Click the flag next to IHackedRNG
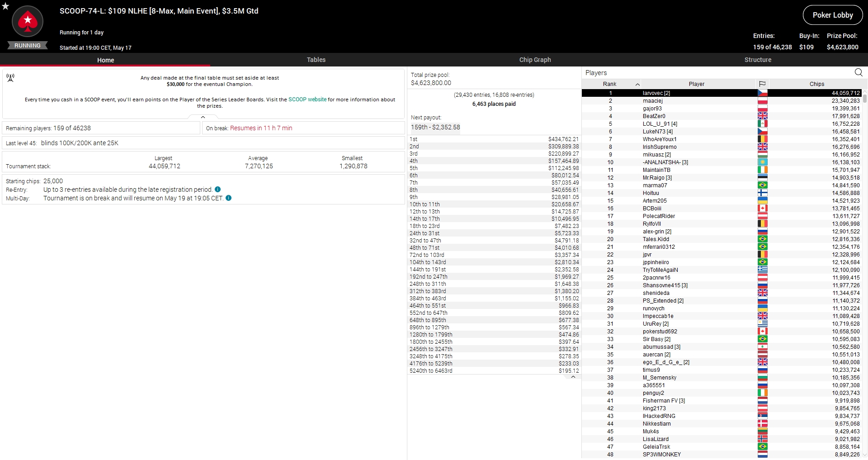Screen dimensions: 868x460 coord(763,416)
